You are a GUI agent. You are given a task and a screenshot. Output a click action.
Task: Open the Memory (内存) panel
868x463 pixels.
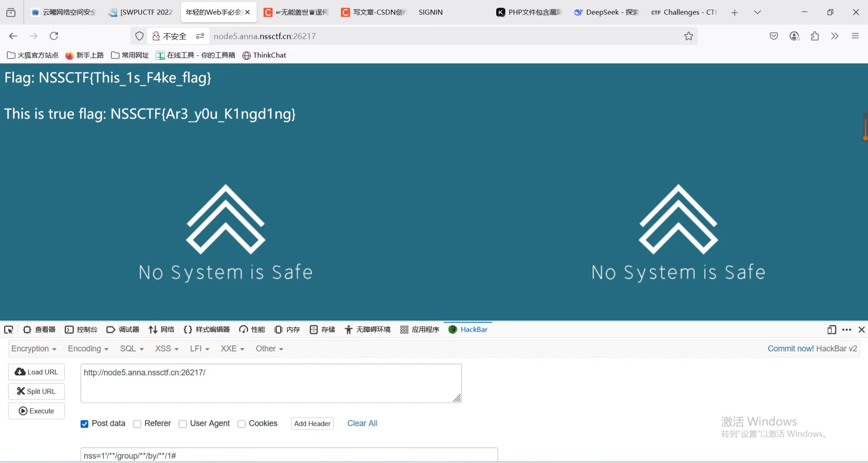[x=287, y=329]
